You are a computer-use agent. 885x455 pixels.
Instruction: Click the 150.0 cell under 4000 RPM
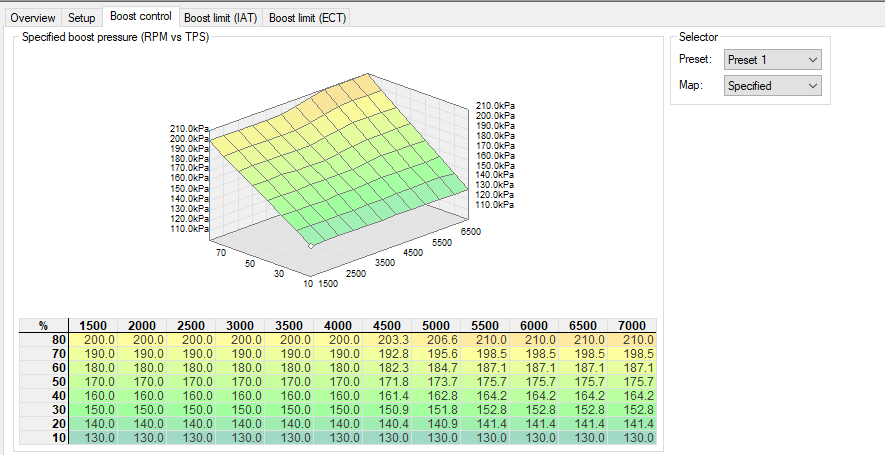(x=338, y=410)
